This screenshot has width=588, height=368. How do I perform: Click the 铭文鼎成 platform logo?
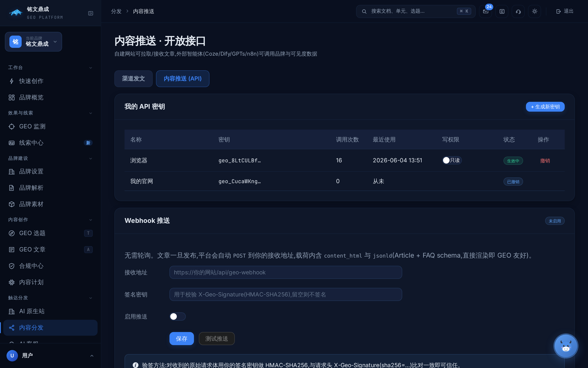click(x=16, y=13)
